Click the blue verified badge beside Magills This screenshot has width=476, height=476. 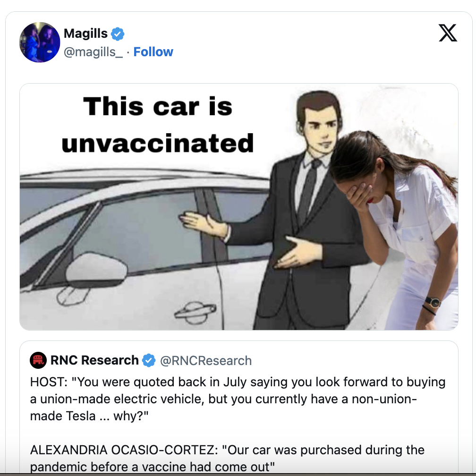[x=118, y=34]
